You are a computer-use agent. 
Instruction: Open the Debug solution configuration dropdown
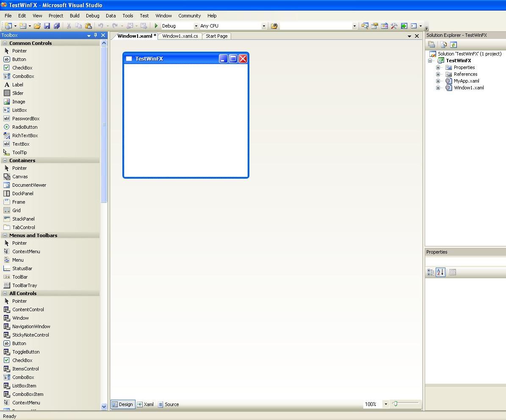point(196,26)
